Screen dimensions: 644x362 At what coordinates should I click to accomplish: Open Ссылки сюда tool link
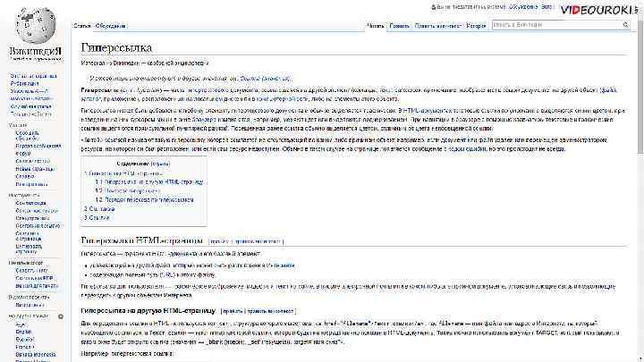click(x=30, y=203)
